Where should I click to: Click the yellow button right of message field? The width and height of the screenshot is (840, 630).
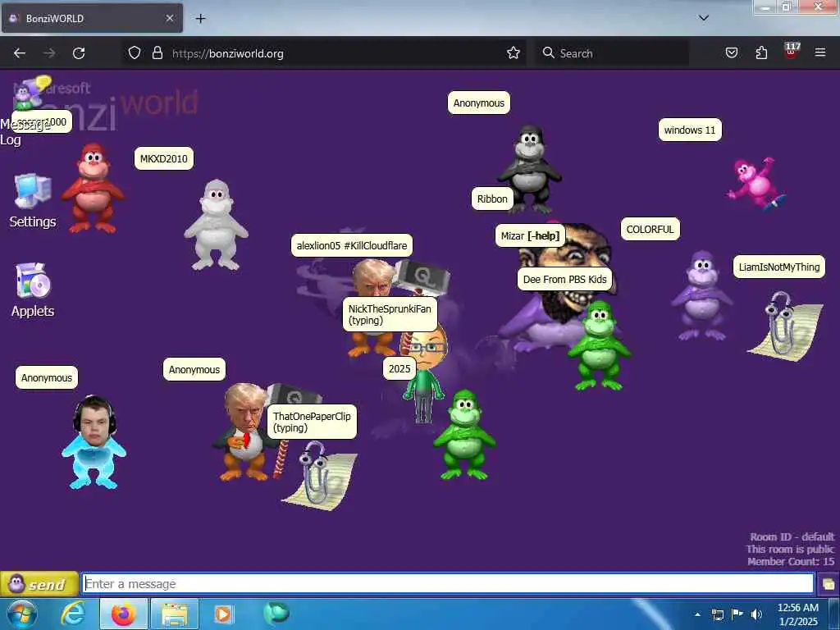click(829, 584)
